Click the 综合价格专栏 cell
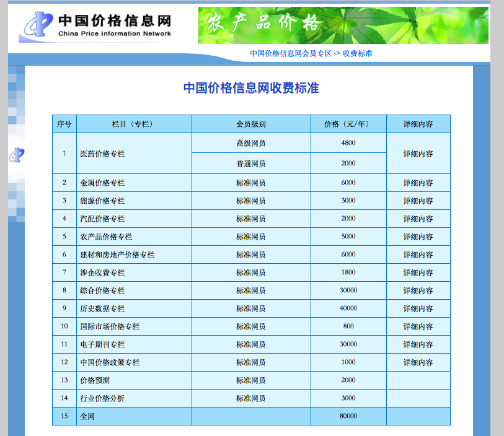Screen dimensions: 504x436 (x=134, y=291)
